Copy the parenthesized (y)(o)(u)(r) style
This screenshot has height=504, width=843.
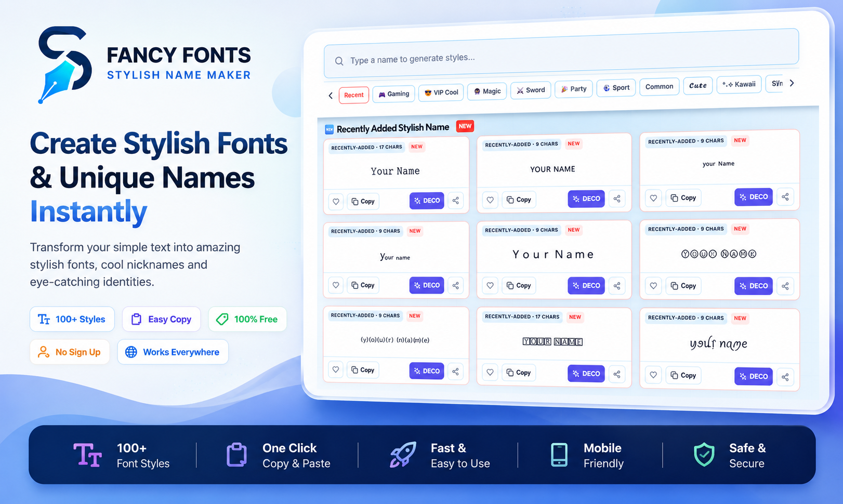pos(363,370)
